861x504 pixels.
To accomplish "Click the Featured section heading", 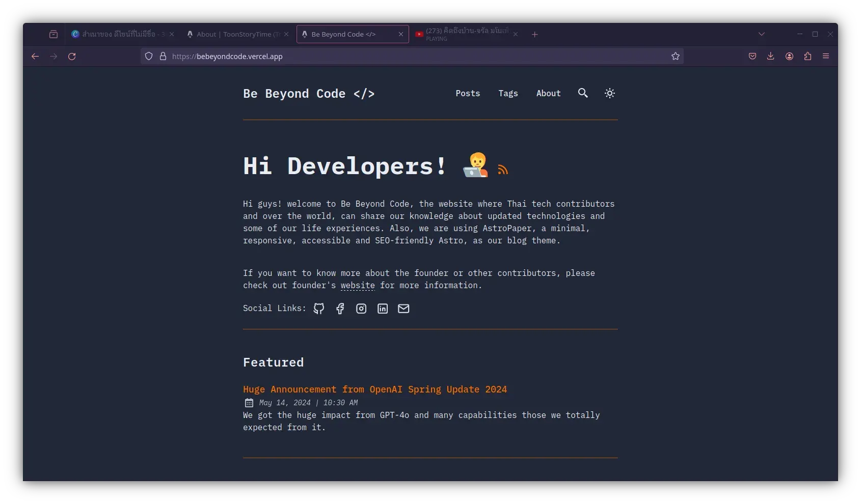I will pyautogui.click(x=273, y=362).
